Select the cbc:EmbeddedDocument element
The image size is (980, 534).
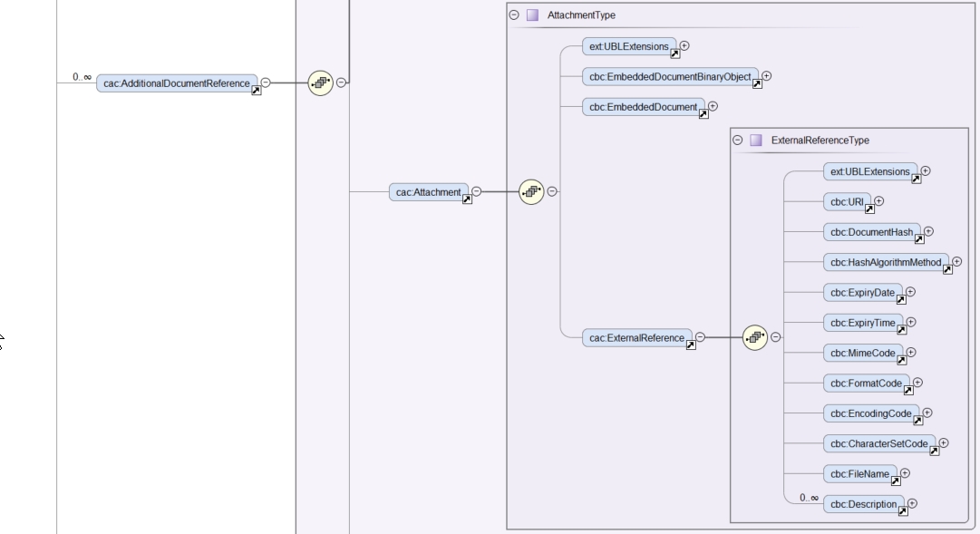(x=642, y=107)
